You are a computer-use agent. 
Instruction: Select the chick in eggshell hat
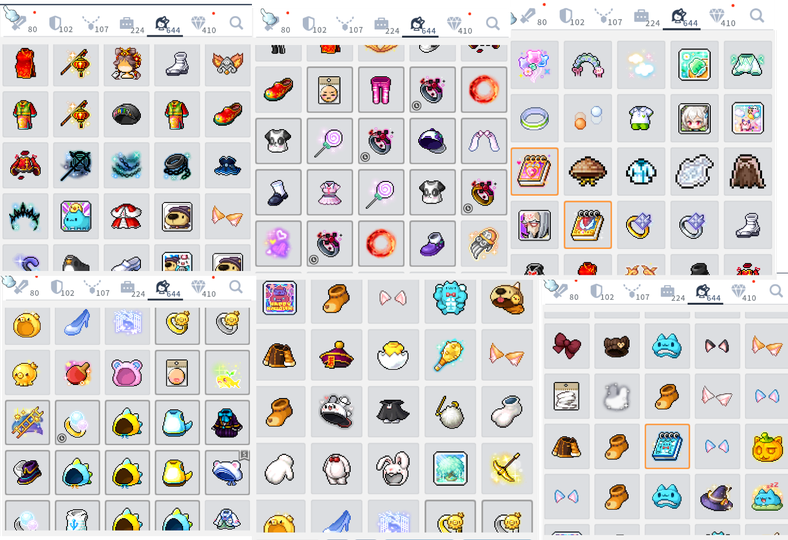pos(393,355)
